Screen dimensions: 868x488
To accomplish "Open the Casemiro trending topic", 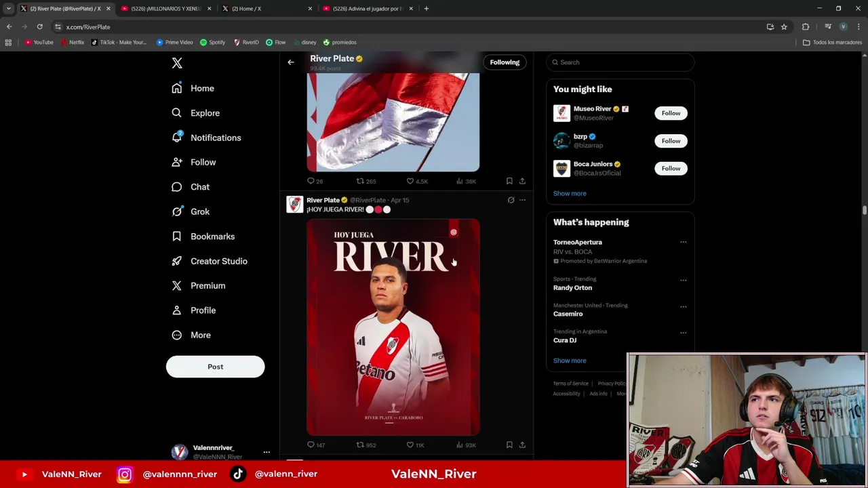I will 568,314.
